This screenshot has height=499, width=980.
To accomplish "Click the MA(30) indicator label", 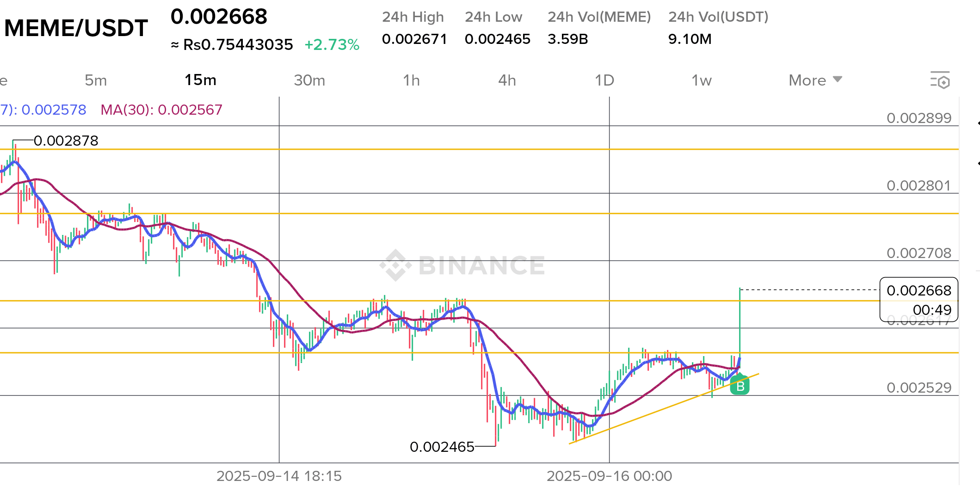I will coord(161,110).
